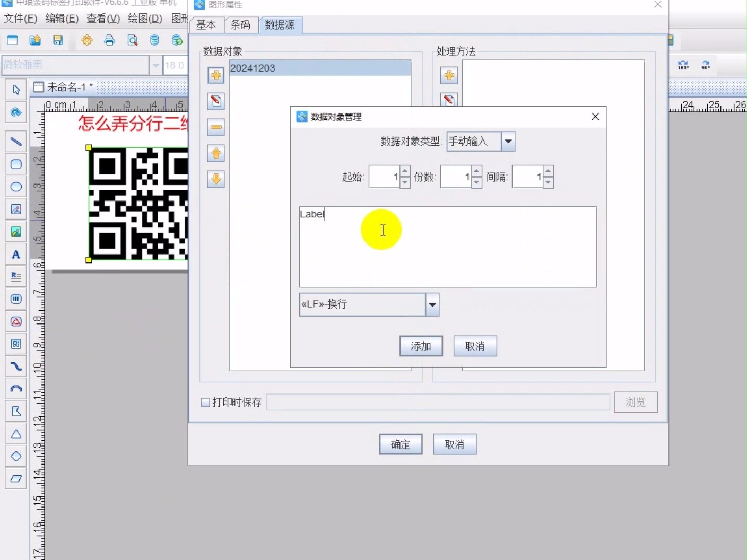Select the arrow pointer selection tool
747x560 pixels.
16,90
